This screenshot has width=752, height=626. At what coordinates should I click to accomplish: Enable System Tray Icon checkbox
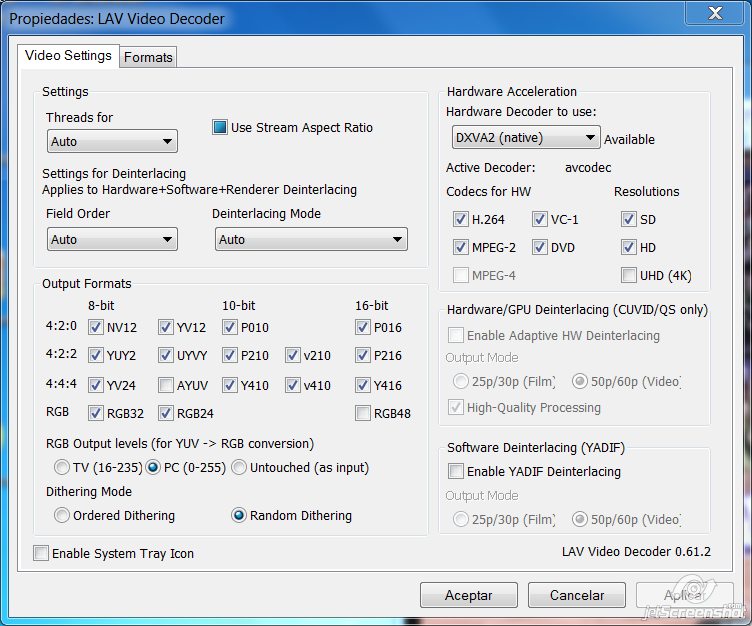pos(41,553)
